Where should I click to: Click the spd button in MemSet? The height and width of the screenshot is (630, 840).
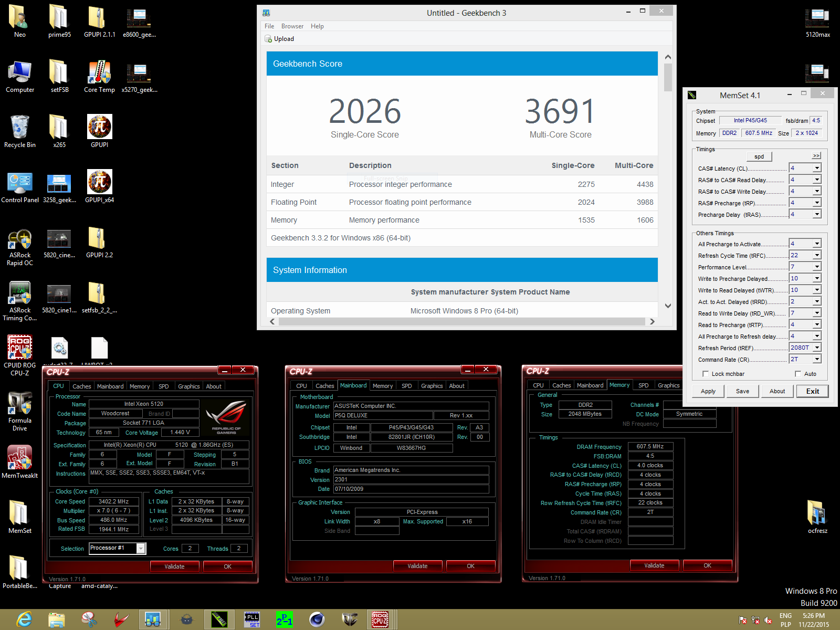[x=759, y=156]
